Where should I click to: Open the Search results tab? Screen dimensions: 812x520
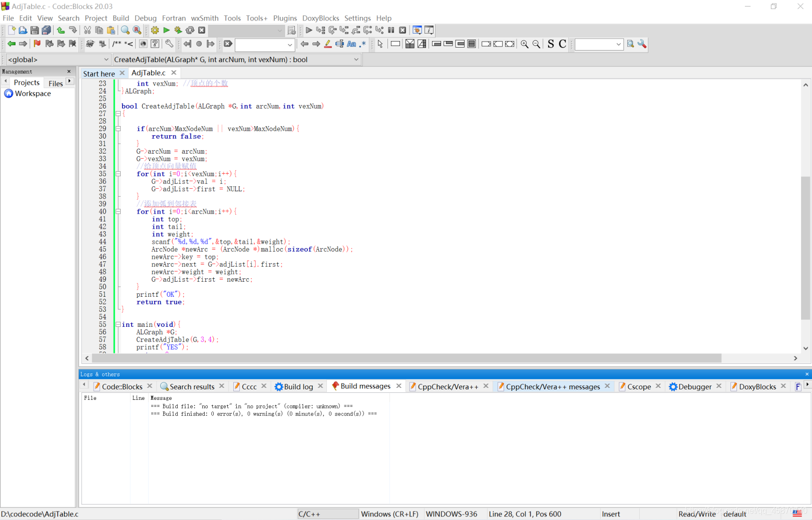pyautogui.click(x=192, y=386)
